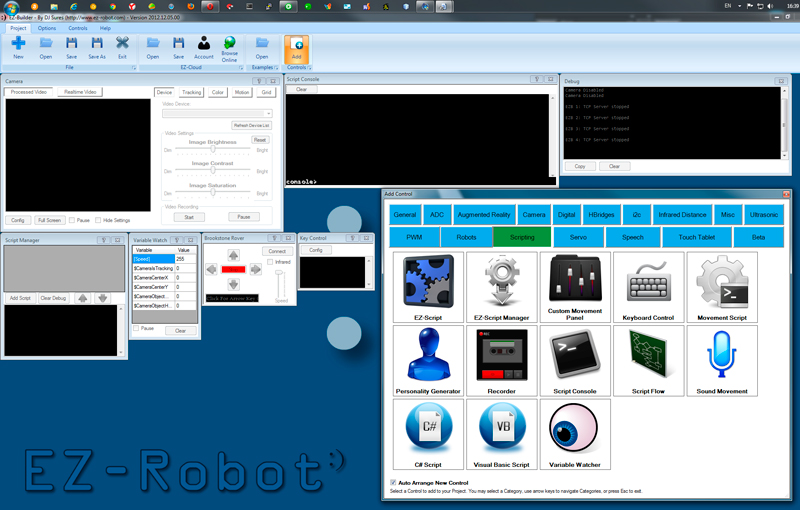The width and height of the screenshot is (800, 510).
Task: Click the Save As ribbon icon
Action: 97,48
